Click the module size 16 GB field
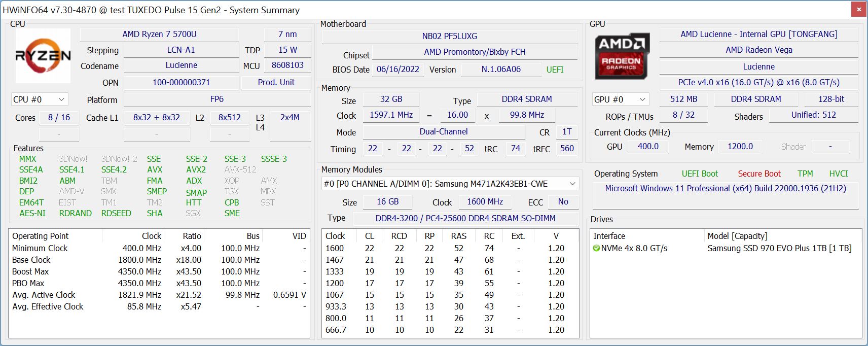868x346 pixels. click(x=387, y=202)
